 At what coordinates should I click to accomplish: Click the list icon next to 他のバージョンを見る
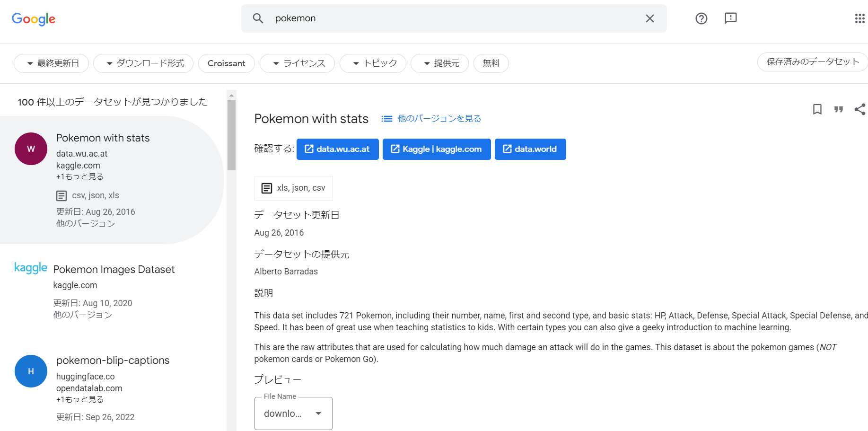tap(387, 119)
